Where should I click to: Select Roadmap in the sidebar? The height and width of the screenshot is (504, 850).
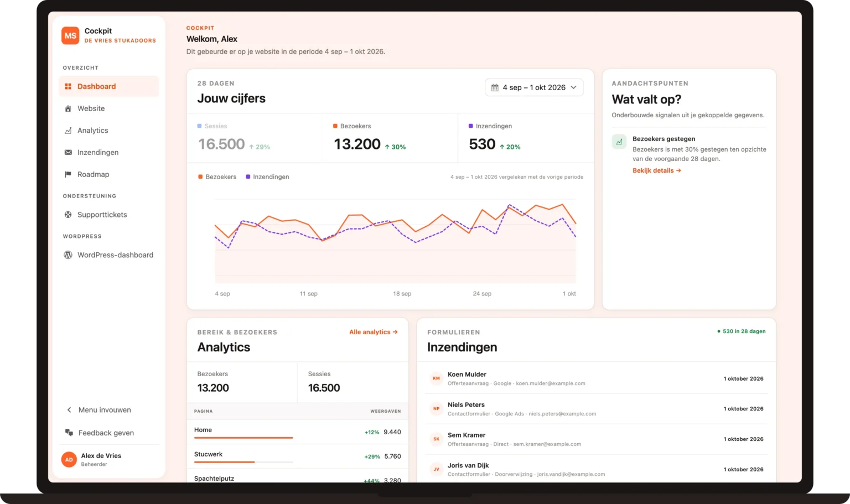108,174
